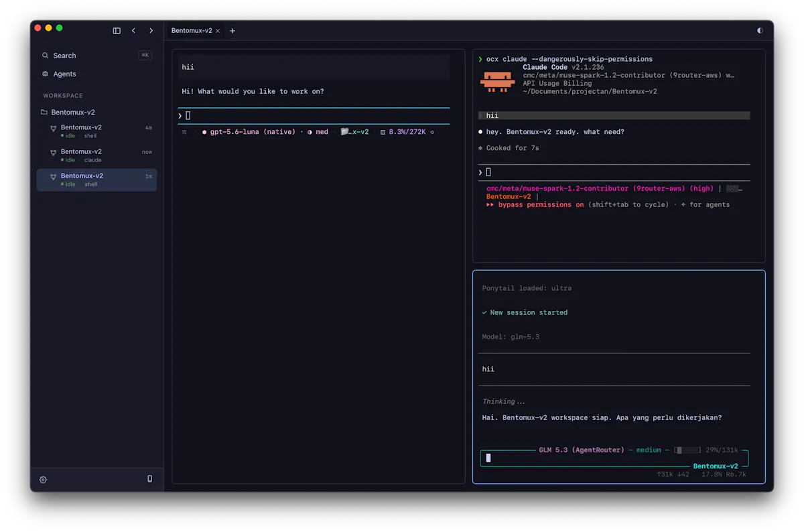Click the icon of the idle claude session
The image size is (804, 532).
coord(54,153)
